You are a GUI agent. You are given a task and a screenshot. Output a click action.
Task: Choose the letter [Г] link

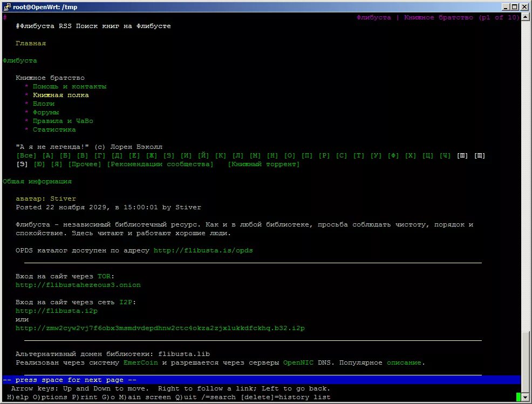pyautogui.click(x=100, y=155)
